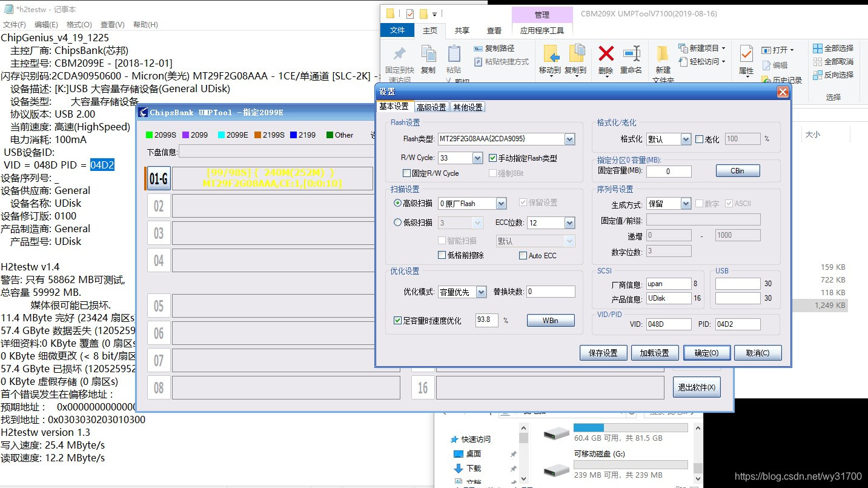
Task: Toggle the 足容量时速度优化 checkbox
Action: (x=398, y=321)
